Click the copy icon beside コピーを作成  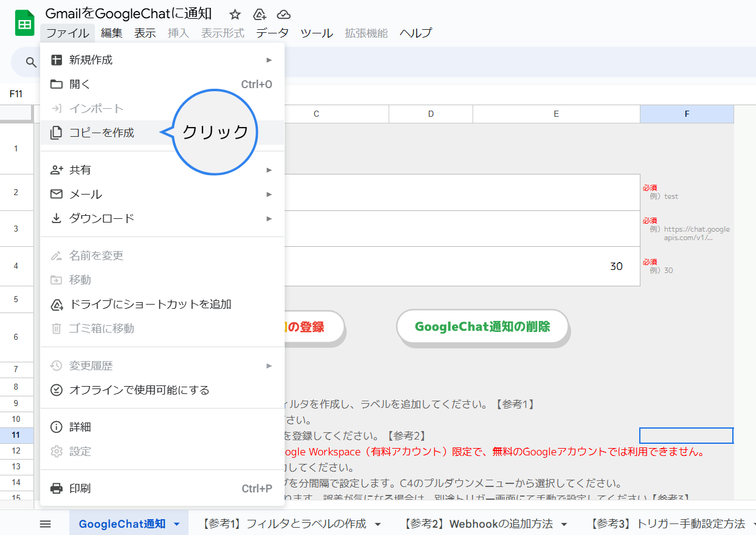(57, 133)
